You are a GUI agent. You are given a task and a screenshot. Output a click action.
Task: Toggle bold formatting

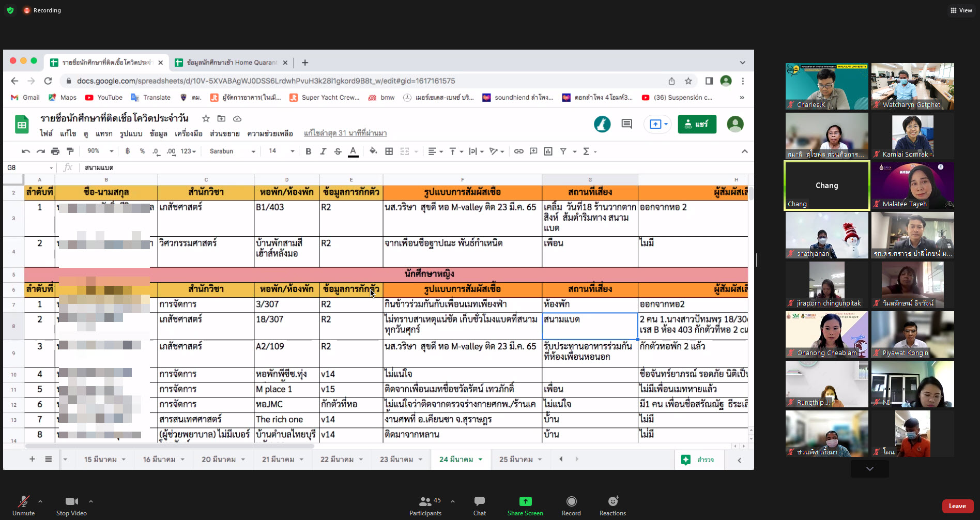tap(308, 151)
